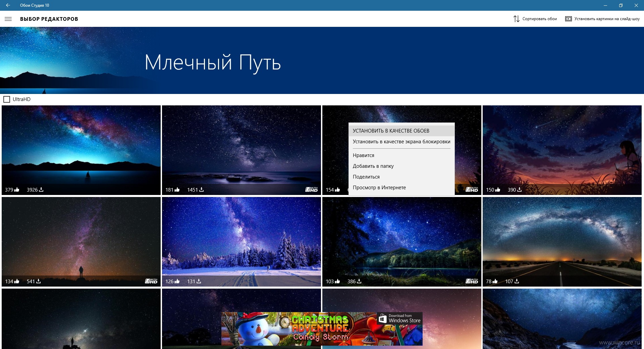Viewport: 644px width, 349px height.
Task: Open the snowy forest wallpaper thumbnail
Action: click(x=241, y=242)
